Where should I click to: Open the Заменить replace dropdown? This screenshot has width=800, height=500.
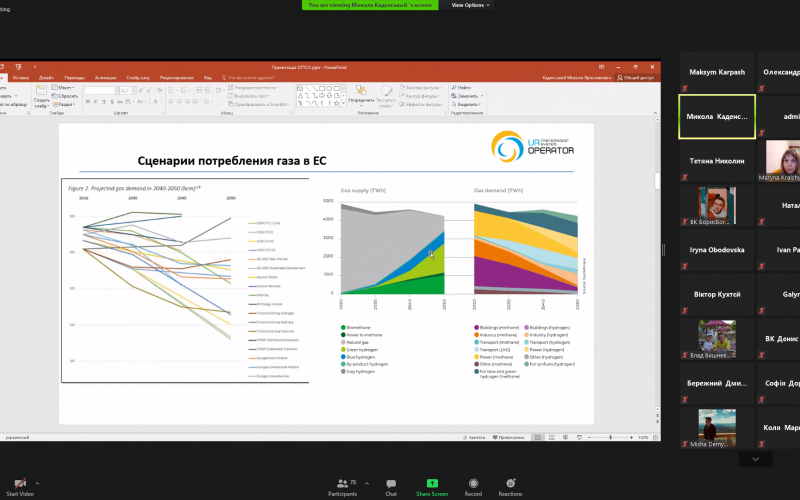(467, 96)
